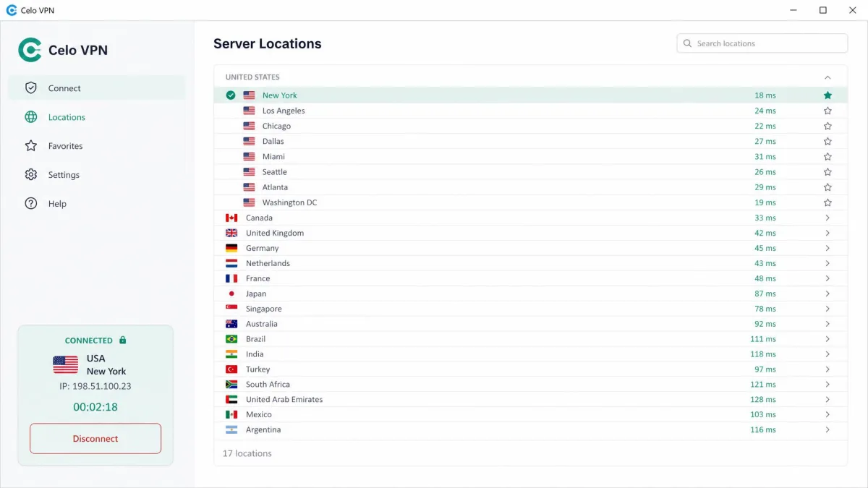
Task: Click the Disconnect button
Action: [x=95, y=439]
